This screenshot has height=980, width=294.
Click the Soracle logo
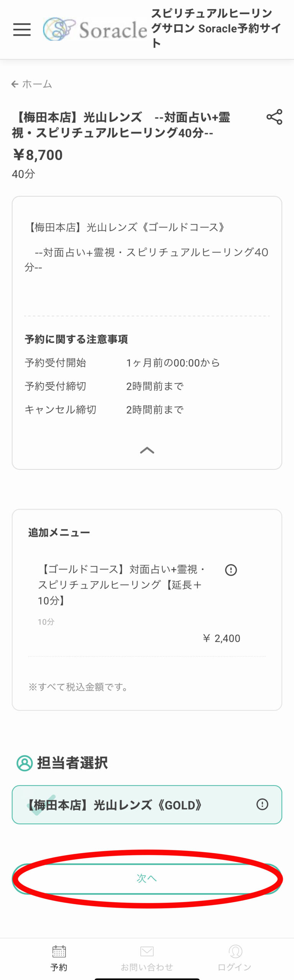point(95,29)
